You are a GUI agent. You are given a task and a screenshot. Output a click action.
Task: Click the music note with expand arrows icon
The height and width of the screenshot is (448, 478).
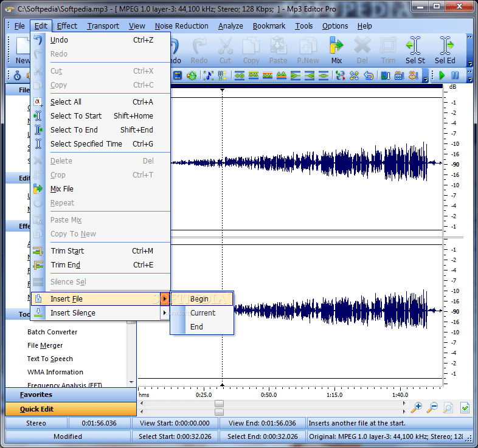209,75
